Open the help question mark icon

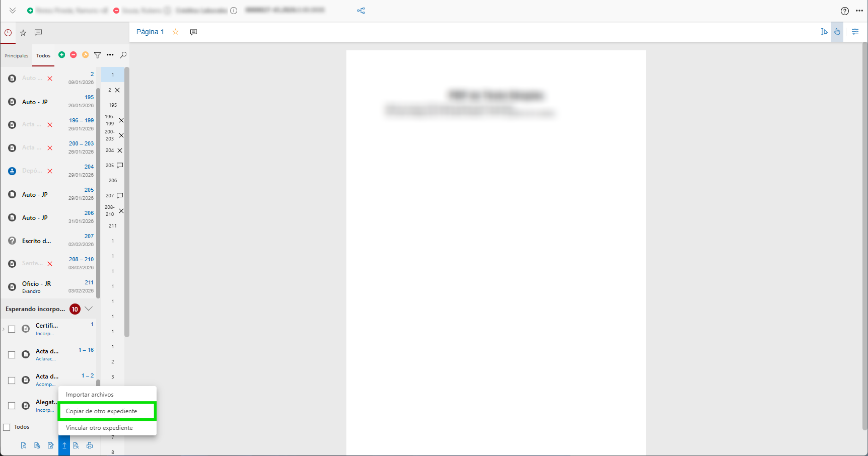coord(845,11)
